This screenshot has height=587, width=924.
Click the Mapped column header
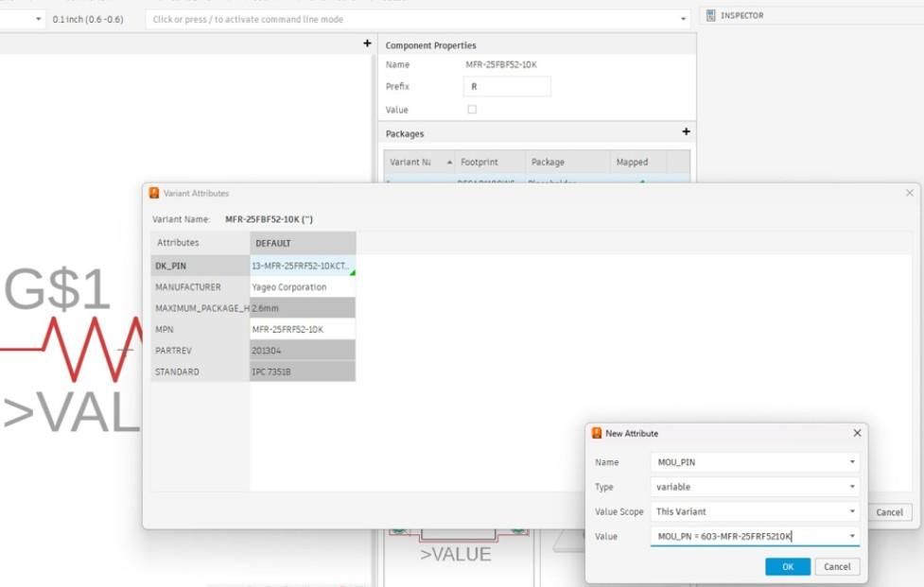tap(638, 162)
